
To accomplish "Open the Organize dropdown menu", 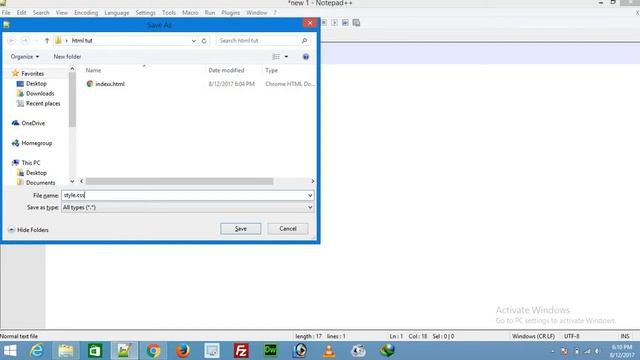I will click(25, 57).
